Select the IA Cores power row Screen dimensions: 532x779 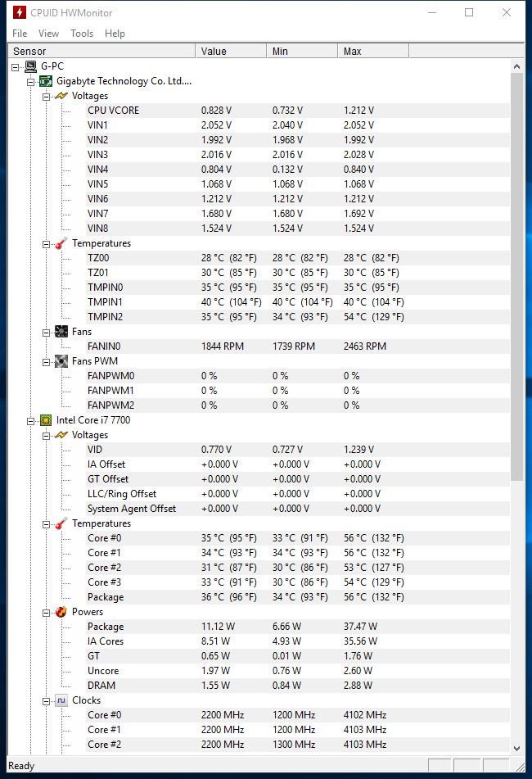click(298, 641)
